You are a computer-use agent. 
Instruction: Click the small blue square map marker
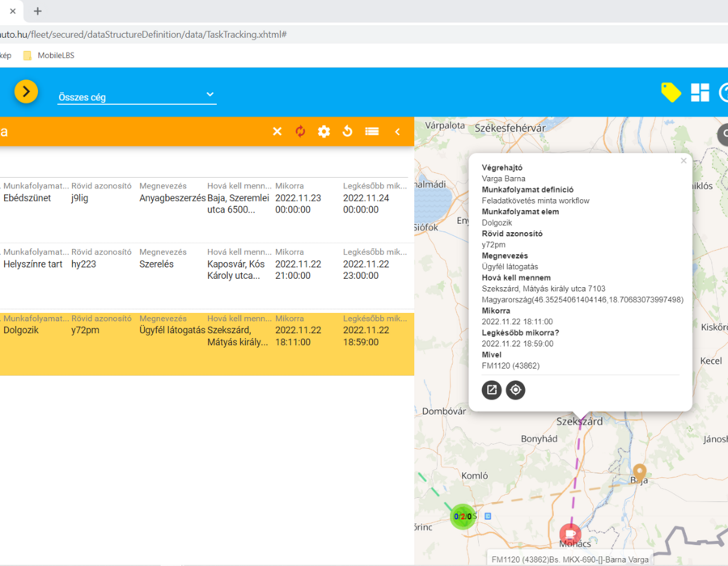(488, 516)
